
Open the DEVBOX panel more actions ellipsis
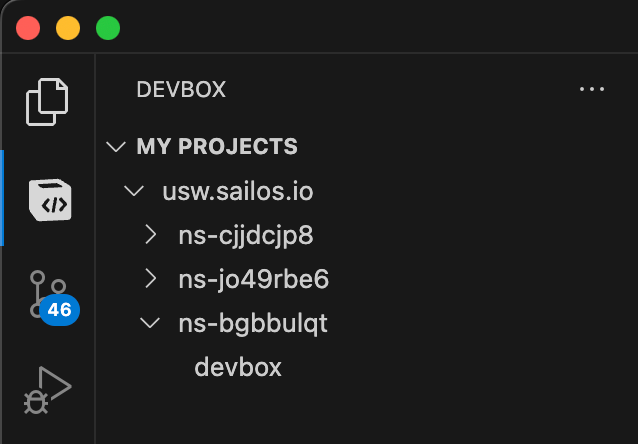592,89
